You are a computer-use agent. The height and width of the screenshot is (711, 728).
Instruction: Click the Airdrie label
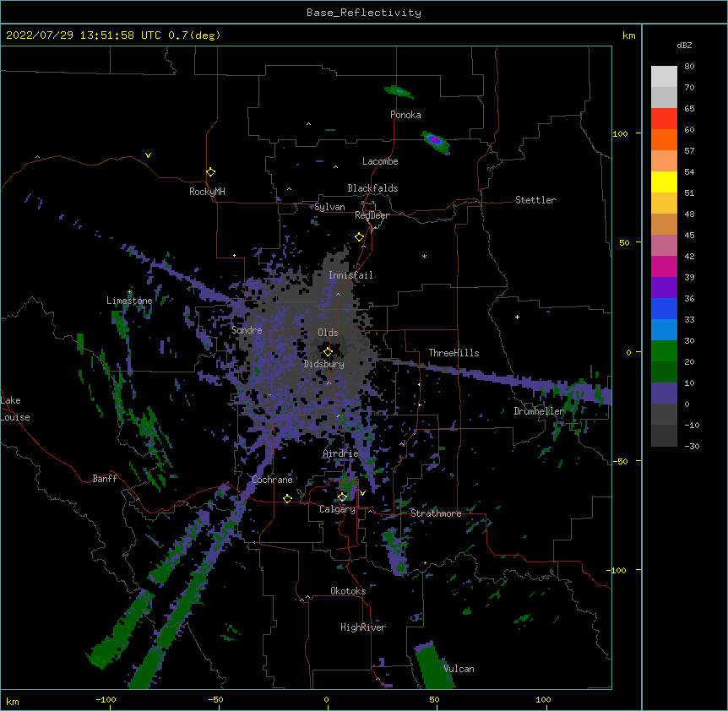pyautogui.click(x=340, y=453)
